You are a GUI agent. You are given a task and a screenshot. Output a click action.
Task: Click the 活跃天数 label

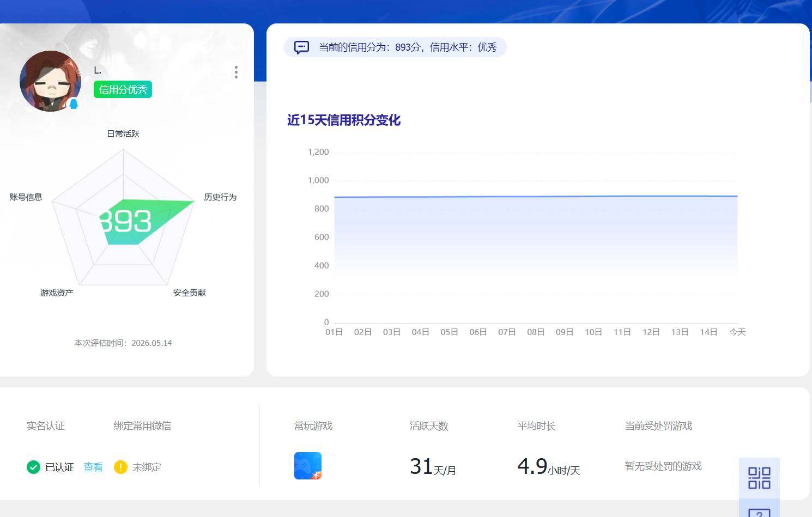point(429,425)
